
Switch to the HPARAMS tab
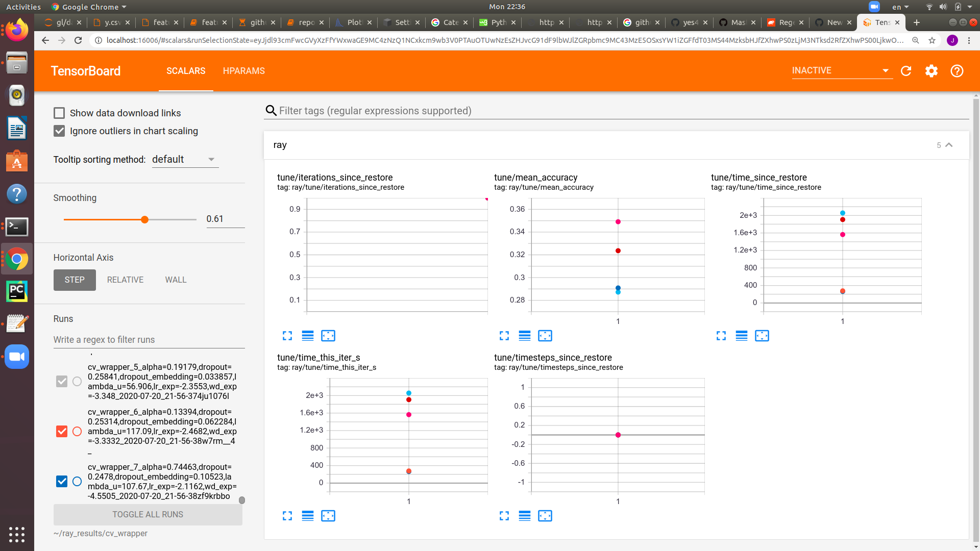(243, 71)
